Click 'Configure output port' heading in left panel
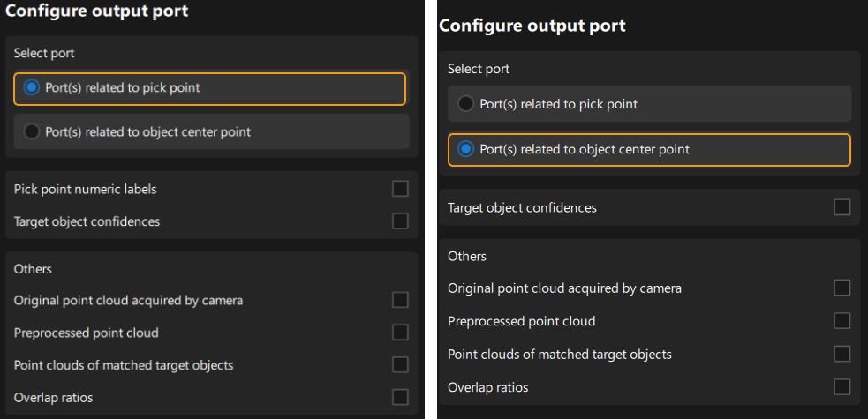The image size is (868, 419). pos(96,11)
